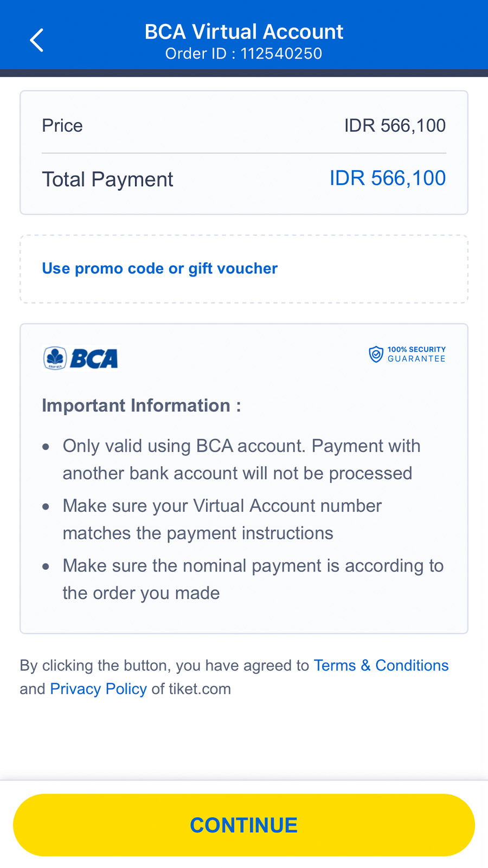Open Terms & Conditions link

coord(381,665)
